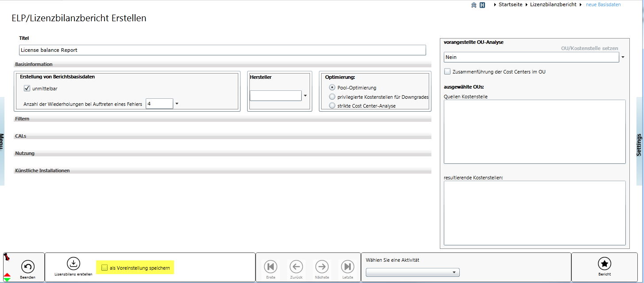Click the double chevron up icon
The height and width of the screenshot is (283, 644).
(x=473, y=5)
